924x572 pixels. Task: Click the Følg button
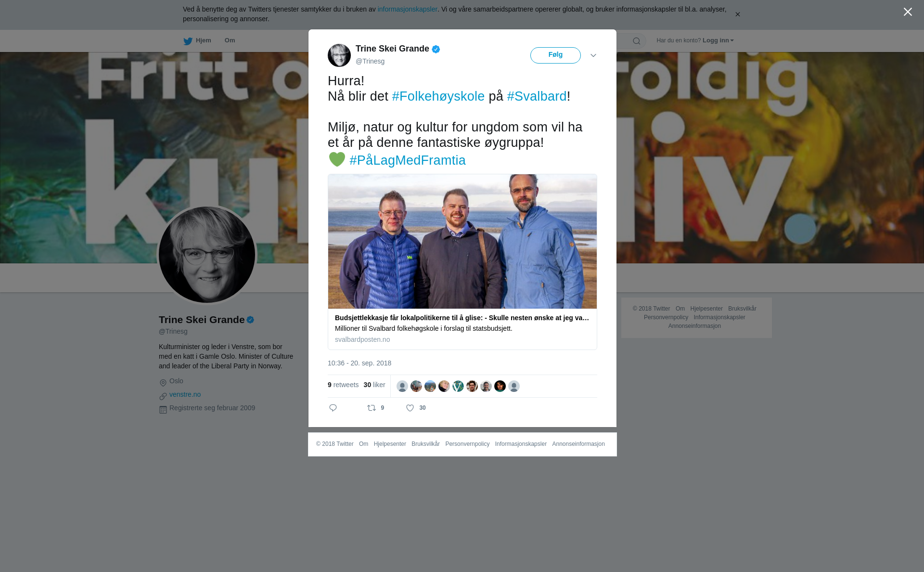tap(555, 55)
